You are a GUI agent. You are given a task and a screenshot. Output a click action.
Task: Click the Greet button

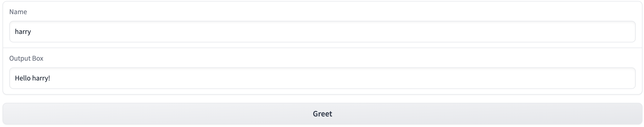(322, 114)
